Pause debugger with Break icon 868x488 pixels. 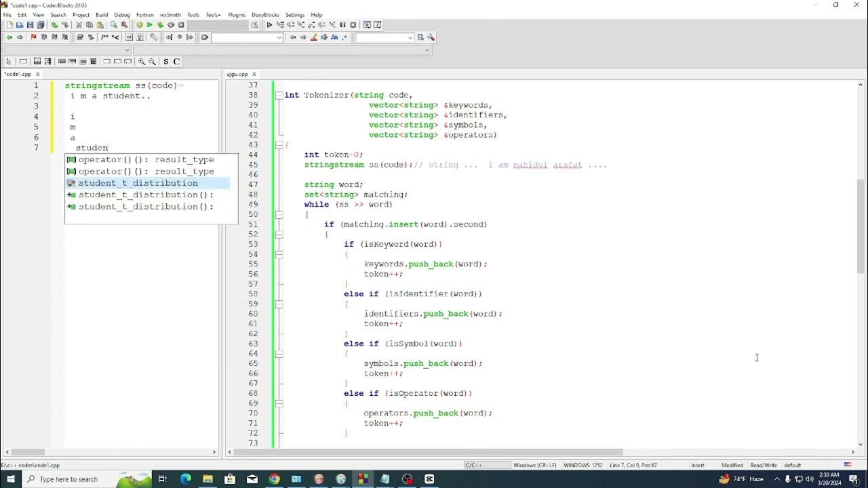pyautogui.click(x=342, y=25)
